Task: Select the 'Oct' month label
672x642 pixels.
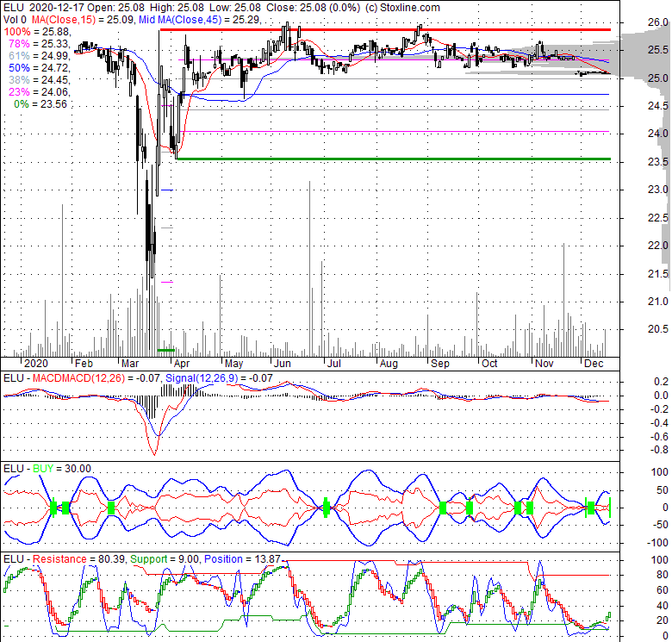Action: tap(489, 364)
